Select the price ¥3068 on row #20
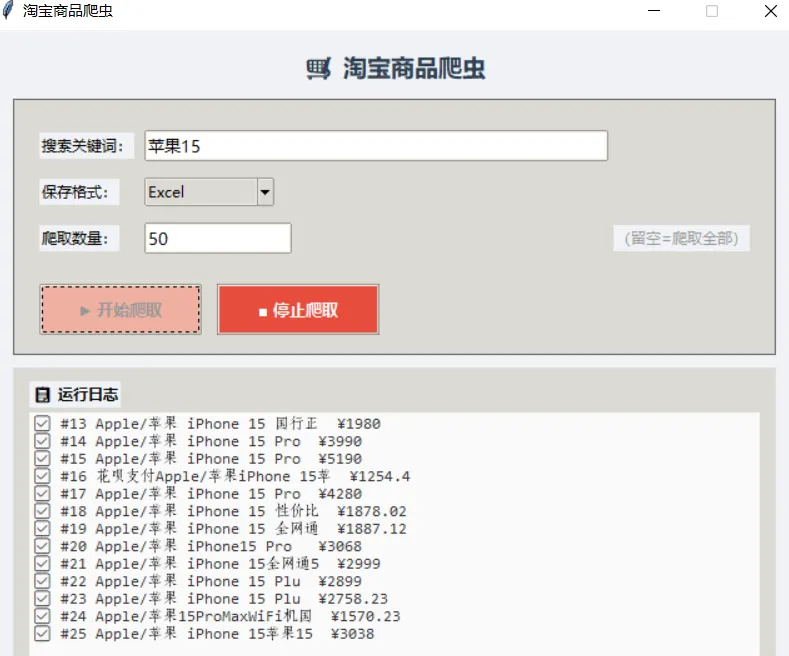This screenshot has height=656, width=789. click(340, 546)
